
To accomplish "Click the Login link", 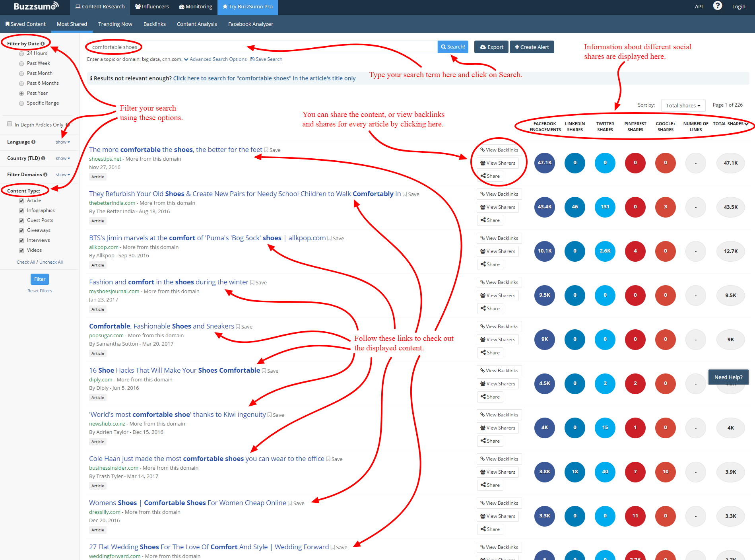I will [739, 7].
